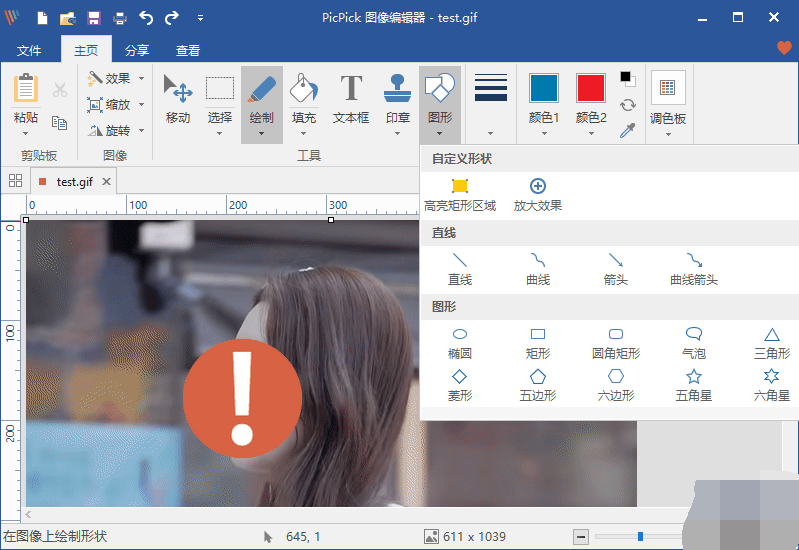The image size is (799, 550).
Task: Select the 六边形 hexagon shape
Action: [616, 386]
